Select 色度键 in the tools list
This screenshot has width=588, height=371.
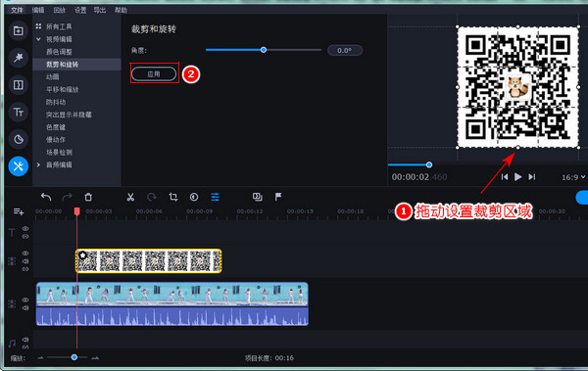coord(56,127)
